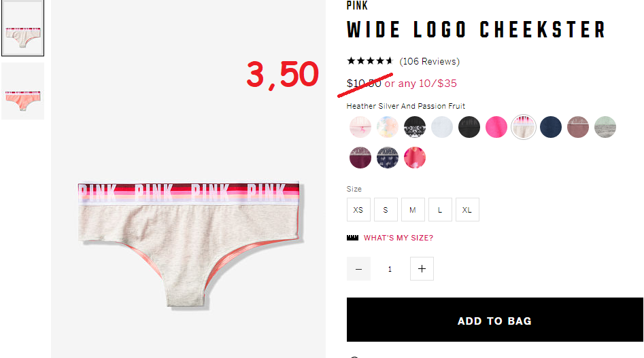
Task: Select size S
Action: coord(386,210)
